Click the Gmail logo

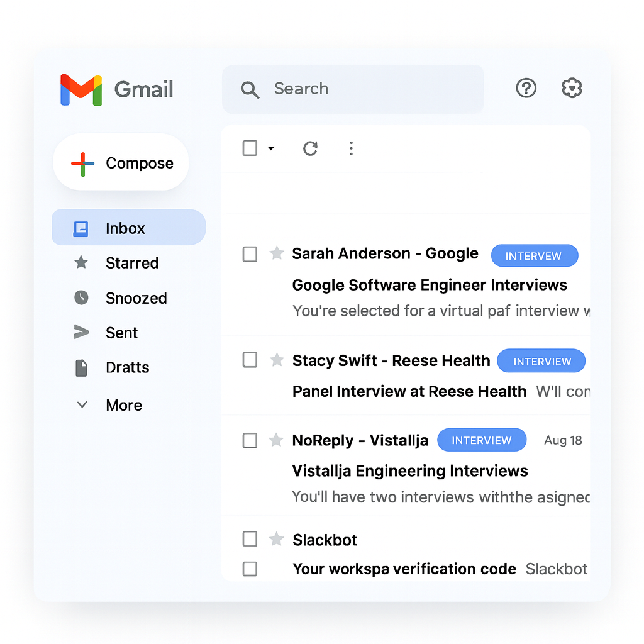click(x=80, y=89)
